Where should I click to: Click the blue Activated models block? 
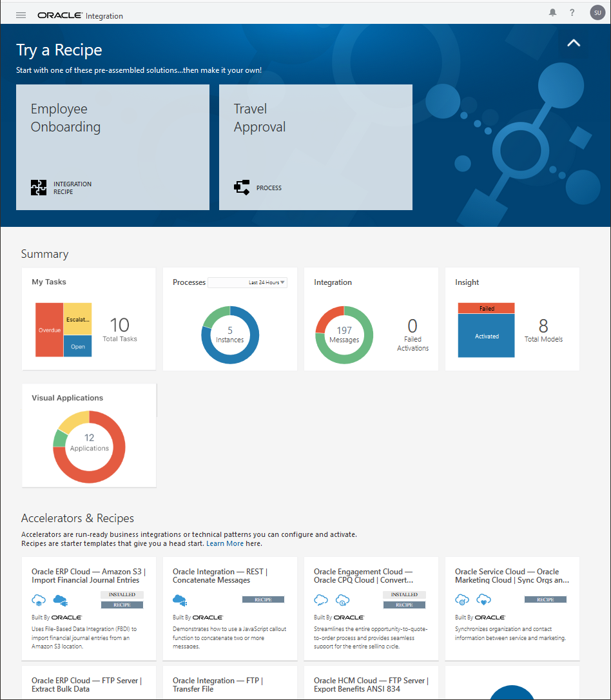487,336
